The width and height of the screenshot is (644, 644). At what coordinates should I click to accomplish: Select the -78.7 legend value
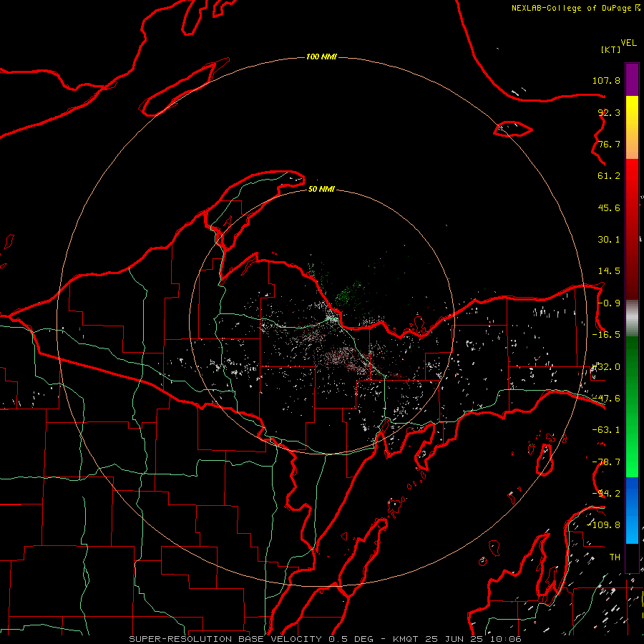(x=606, y=462)
